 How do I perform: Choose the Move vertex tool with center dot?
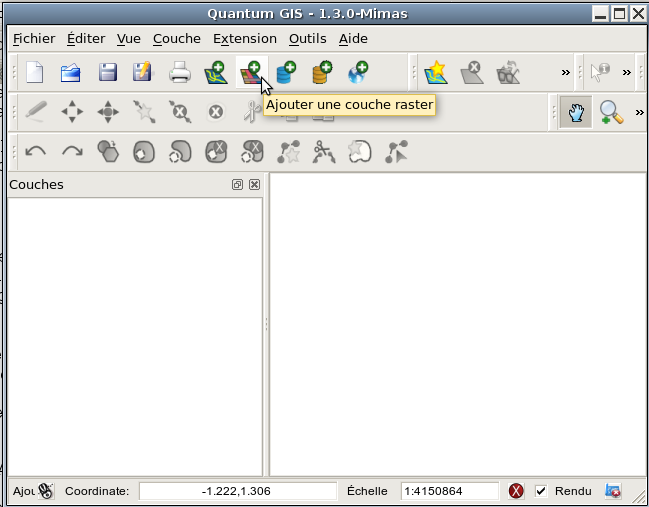coord(108,112)
